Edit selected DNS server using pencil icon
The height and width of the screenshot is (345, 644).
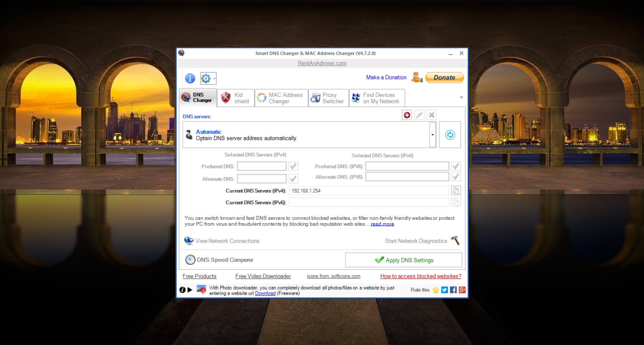coord(419,115)
